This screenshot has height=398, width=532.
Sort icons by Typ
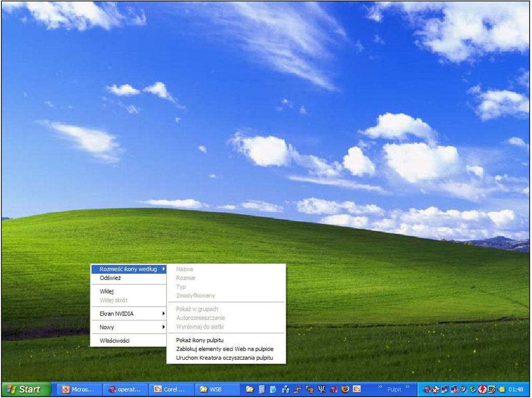tap(226, 287)
